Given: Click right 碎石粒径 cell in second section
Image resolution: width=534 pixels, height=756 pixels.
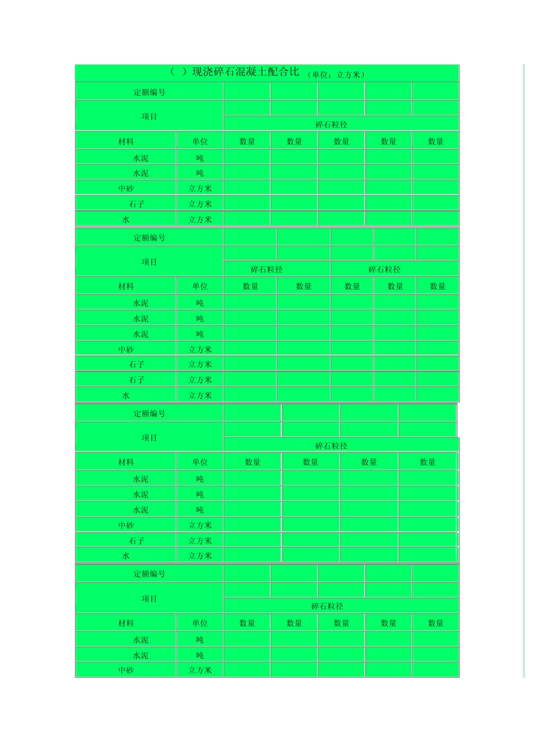Looking at the screenshot, I should tap(384, 269).
